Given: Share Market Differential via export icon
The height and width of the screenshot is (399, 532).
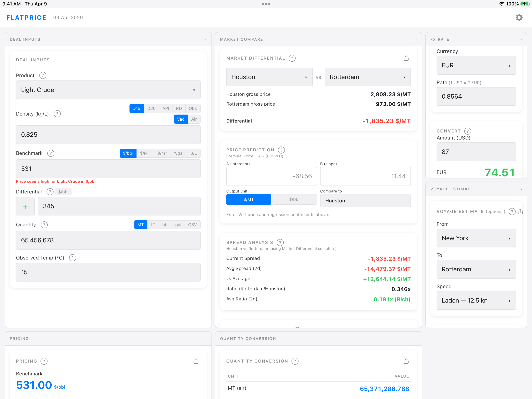Looking at the screenshot, I should tap(406, 58).
